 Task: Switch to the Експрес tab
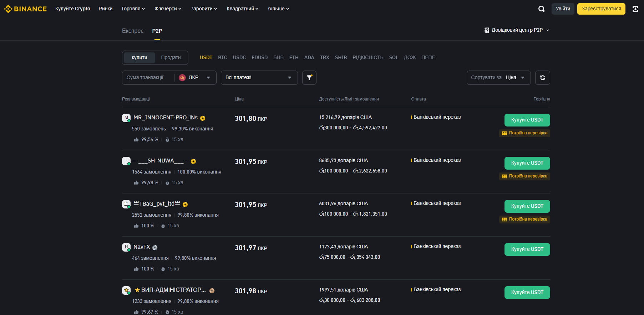pyautogui.click(x=132, y=31)
